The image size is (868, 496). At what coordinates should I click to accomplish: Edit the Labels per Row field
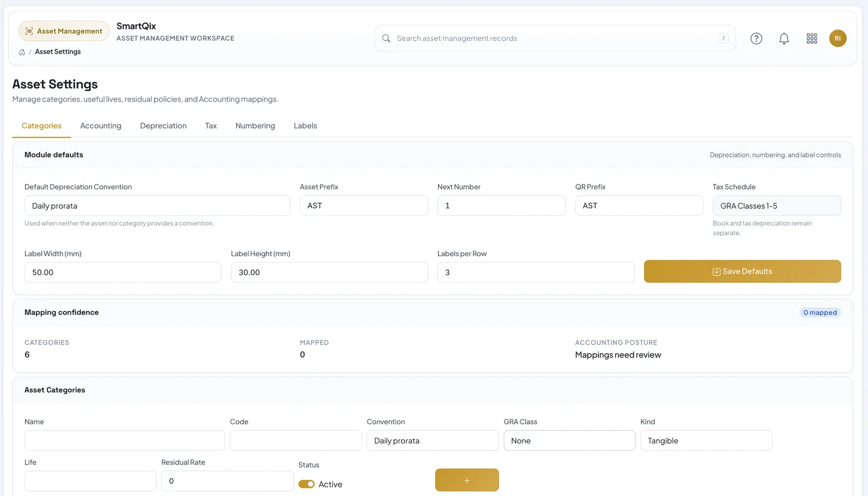536,272
